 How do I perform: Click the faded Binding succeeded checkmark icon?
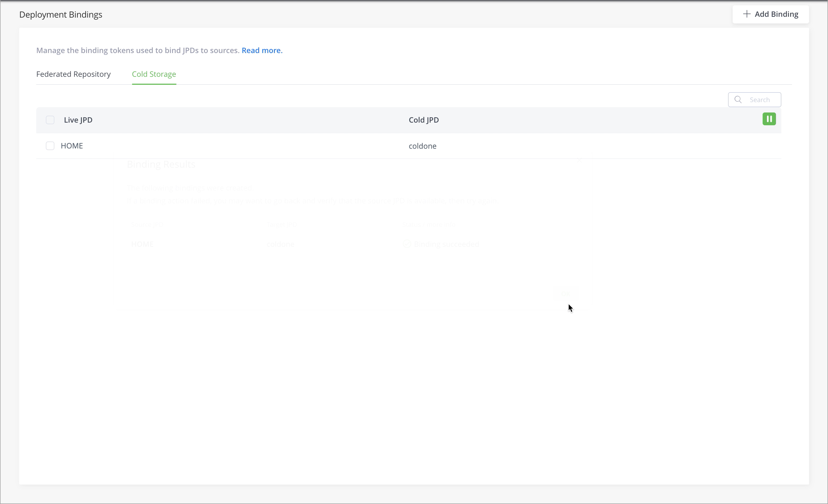tap(407, 244)
